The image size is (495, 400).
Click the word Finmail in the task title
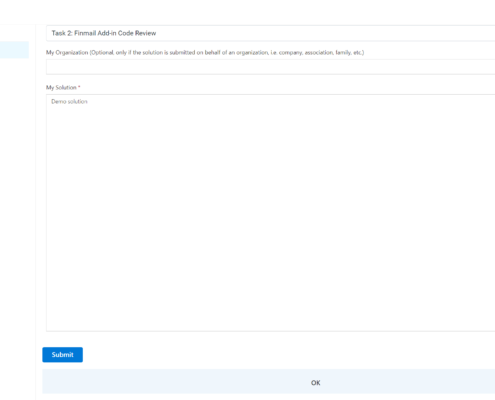click(85, 33)
